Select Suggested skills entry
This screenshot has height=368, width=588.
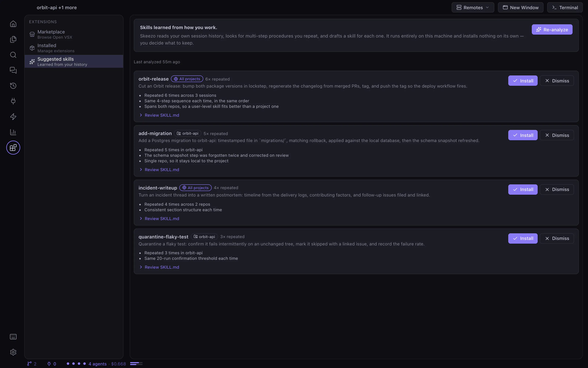[74, 61]
